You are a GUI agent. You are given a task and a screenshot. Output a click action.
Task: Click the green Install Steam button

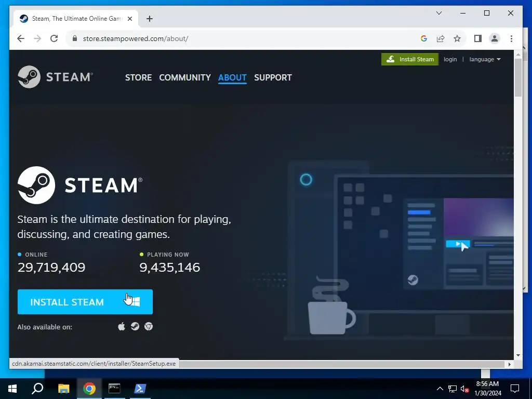(410, 59)
